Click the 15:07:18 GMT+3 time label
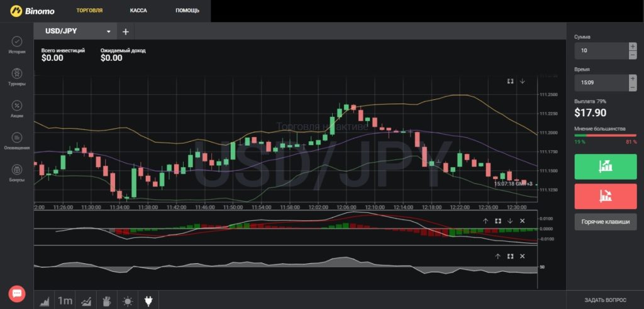 pos(513,184)
